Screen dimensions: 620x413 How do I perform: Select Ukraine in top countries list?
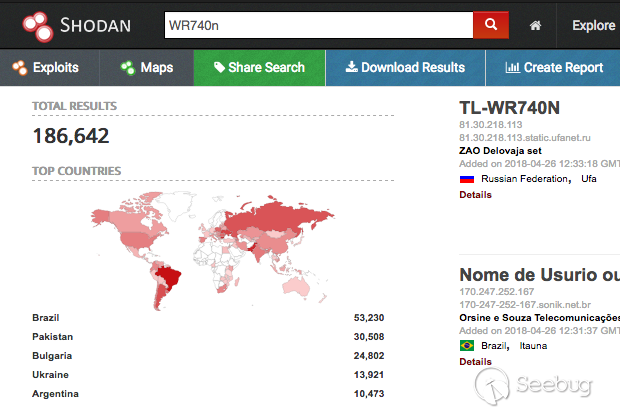click(x=50, y=375)
